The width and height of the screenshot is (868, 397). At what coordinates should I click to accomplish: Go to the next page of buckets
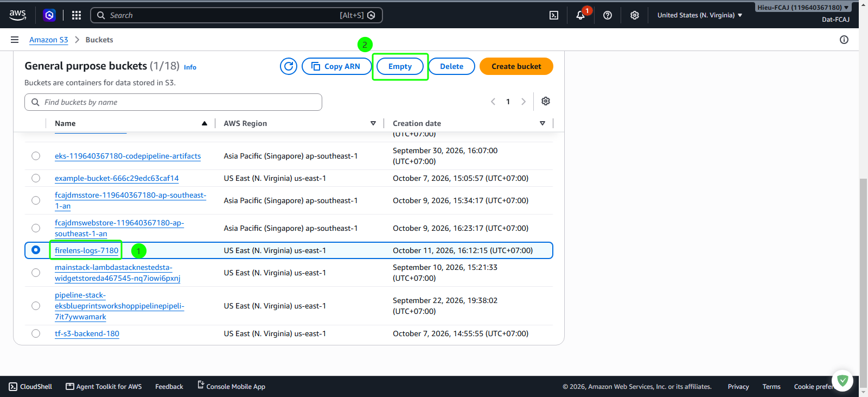(524, 102)
